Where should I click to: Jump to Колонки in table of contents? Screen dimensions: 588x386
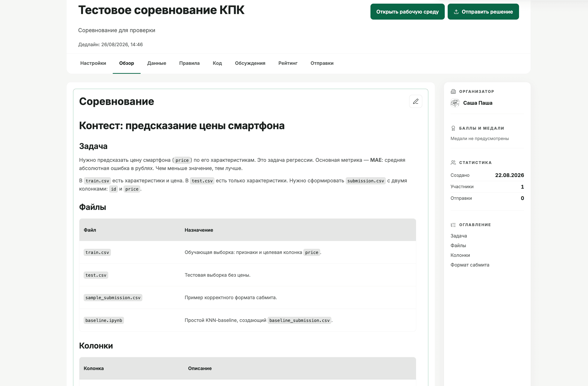point(460,255)
